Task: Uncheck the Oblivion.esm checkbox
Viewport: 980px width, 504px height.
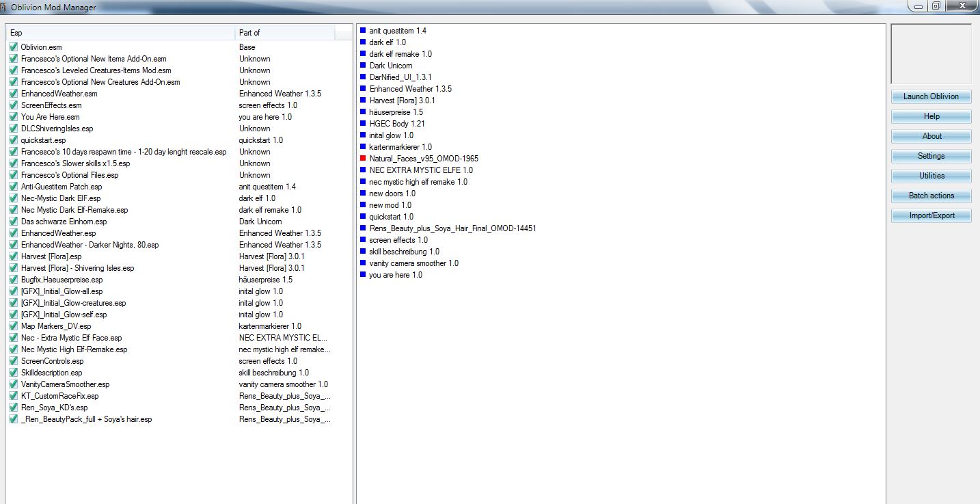Action: pyautogui.click(x=14, y=47)
